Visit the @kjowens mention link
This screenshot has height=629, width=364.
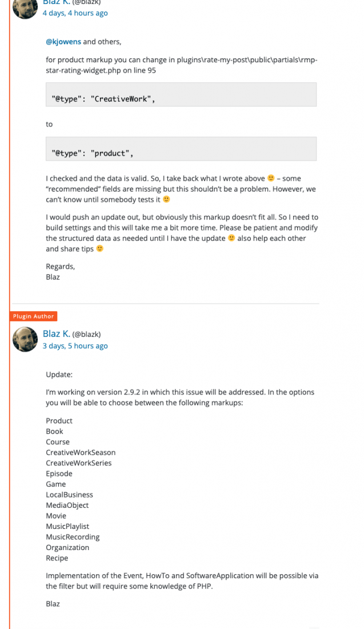coord(63,42)
